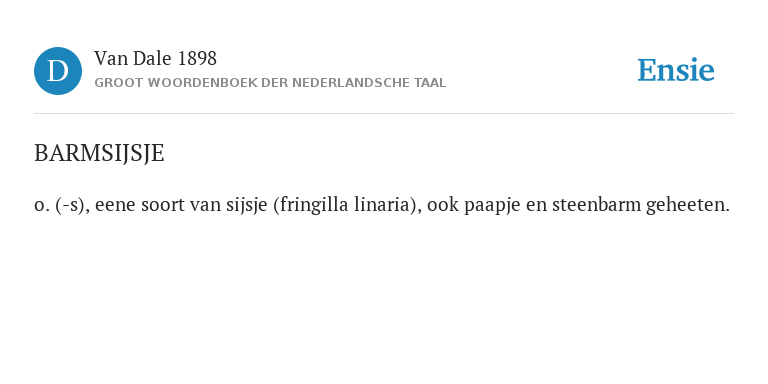Screen dimensions: 768x384
Task: Click the BARMSIJSJE heading
Action: [99, 153]
